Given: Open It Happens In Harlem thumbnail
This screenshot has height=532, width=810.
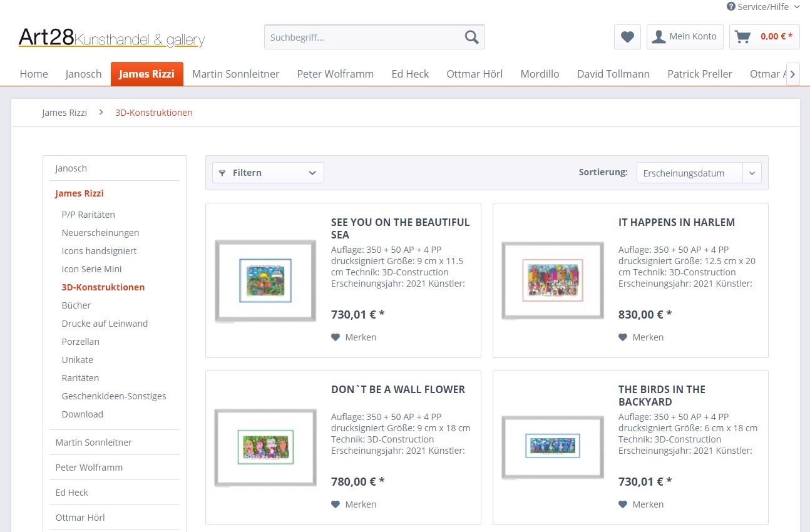Looking at the screenshot, I should pyautogui.click(x=553, y=280).
